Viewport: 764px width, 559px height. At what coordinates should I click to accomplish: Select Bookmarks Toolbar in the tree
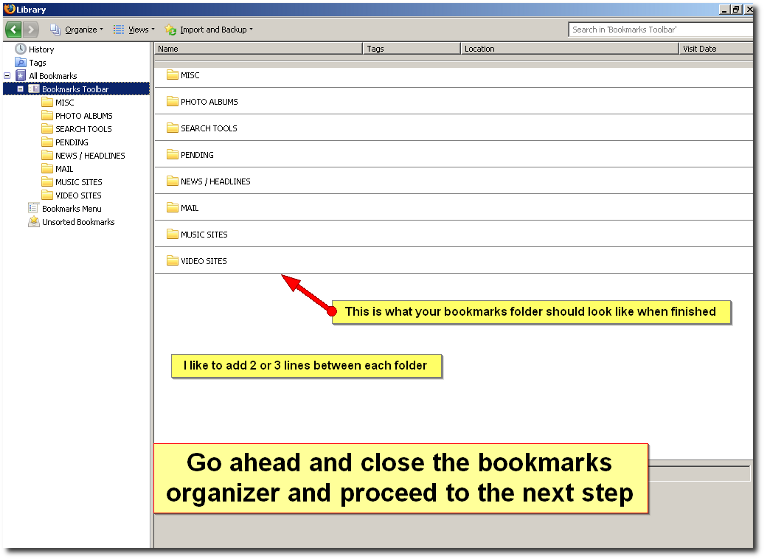(75, 89)
